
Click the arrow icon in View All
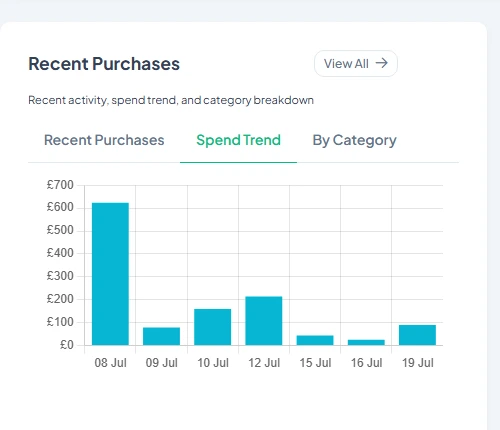382,63
